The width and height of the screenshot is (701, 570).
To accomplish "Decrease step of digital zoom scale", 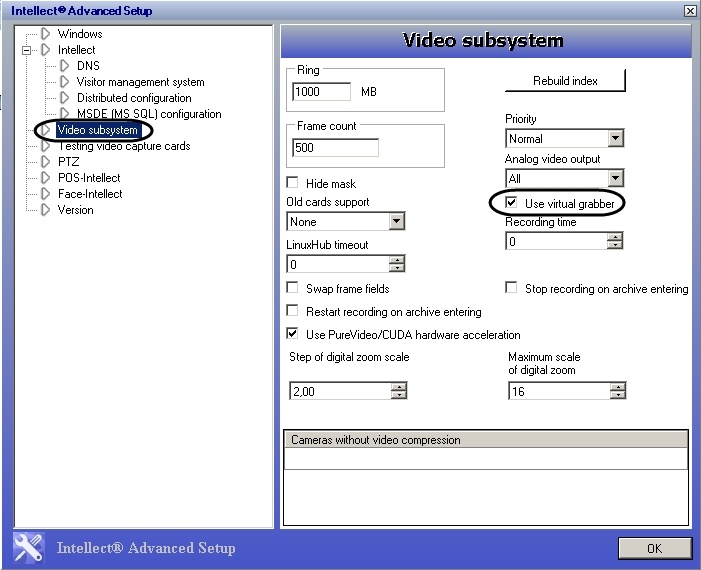I will pos(399,395).
